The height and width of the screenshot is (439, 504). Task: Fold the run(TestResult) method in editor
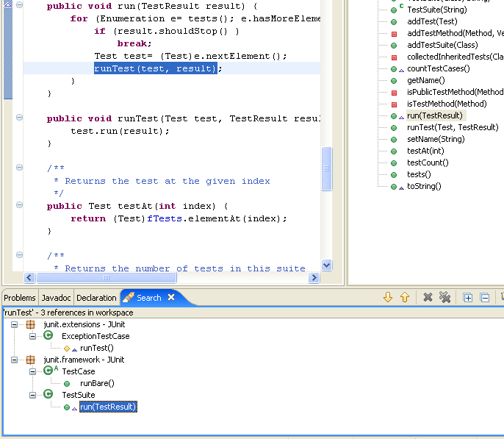(19, 4)
